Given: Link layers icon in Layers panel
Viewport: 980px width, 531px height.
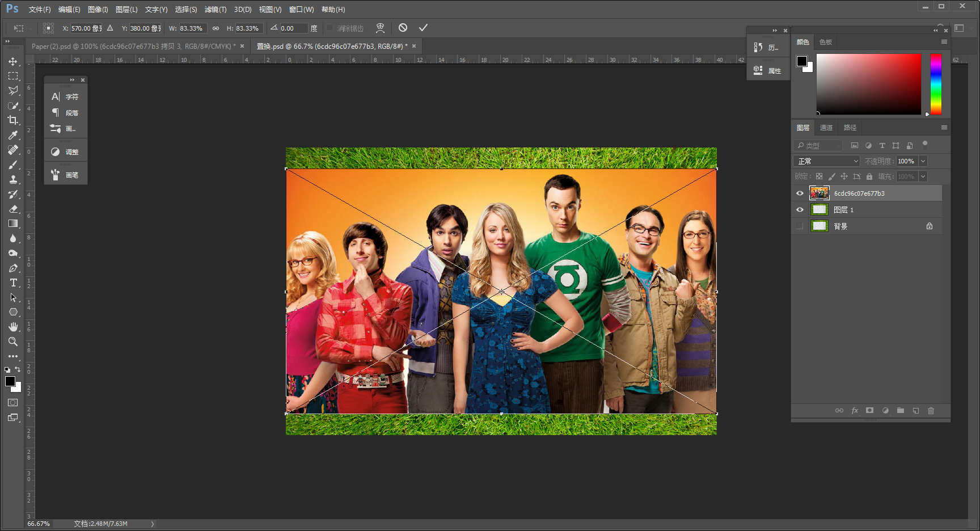Looking at the screenshot, I should 839,411.
